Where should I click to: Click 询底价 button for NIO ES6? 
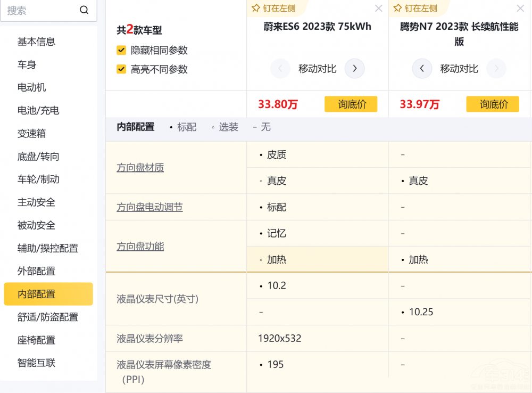(351, 104)
